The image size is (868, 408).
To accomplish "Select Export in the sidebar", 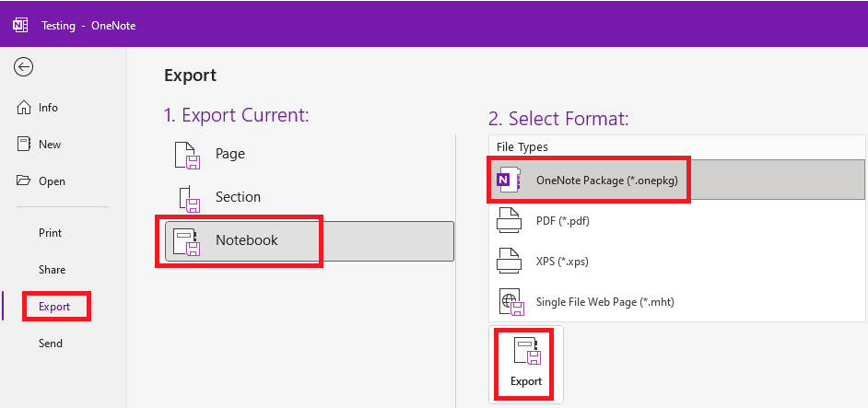I will 54,307.
